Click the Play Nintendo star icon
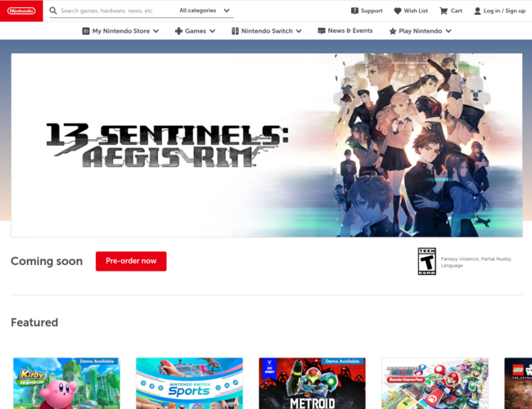Screen dimensions: 532x409 coord(393,31)
